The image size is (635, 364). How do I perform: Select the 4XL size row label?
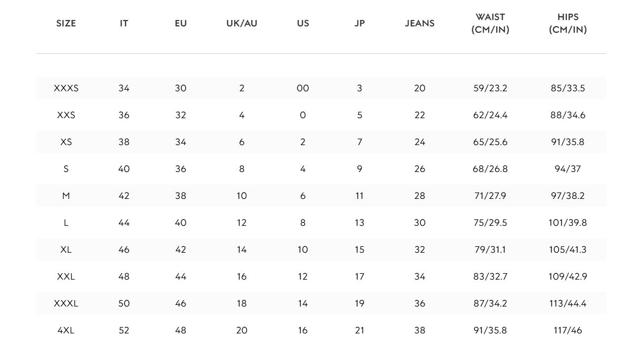pyautogui.click(x=66, y=330)
